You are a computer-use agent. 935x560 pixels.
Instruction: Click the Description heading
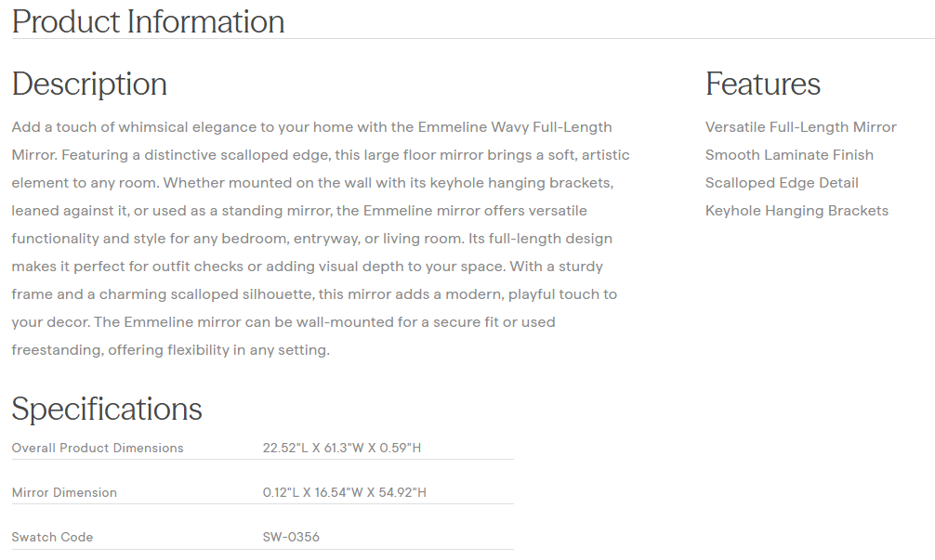coord(89,84)
